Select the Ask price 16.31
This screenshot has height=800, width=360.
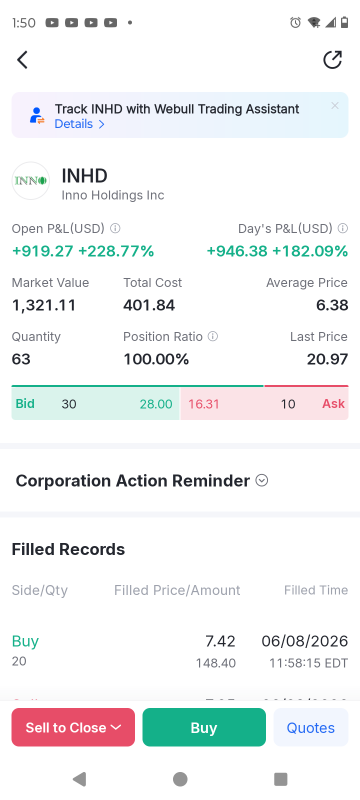204,404
